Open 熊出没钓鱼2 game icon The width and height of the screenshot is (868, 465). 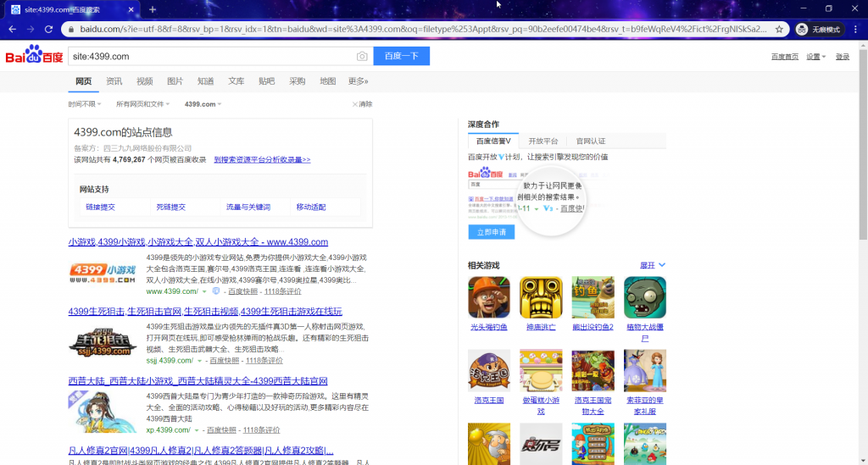pyautogui.click(x=593, y=297)
